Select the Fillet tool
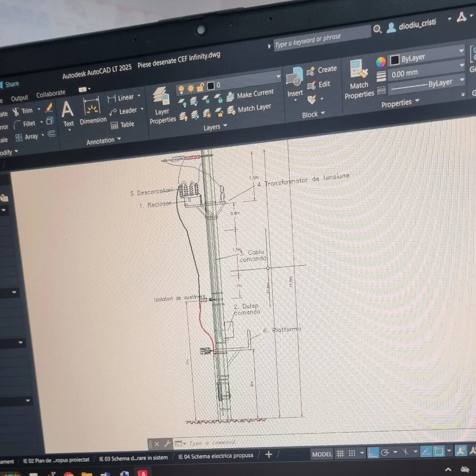Viewport: 476px width, 476px height. point(24,124)
